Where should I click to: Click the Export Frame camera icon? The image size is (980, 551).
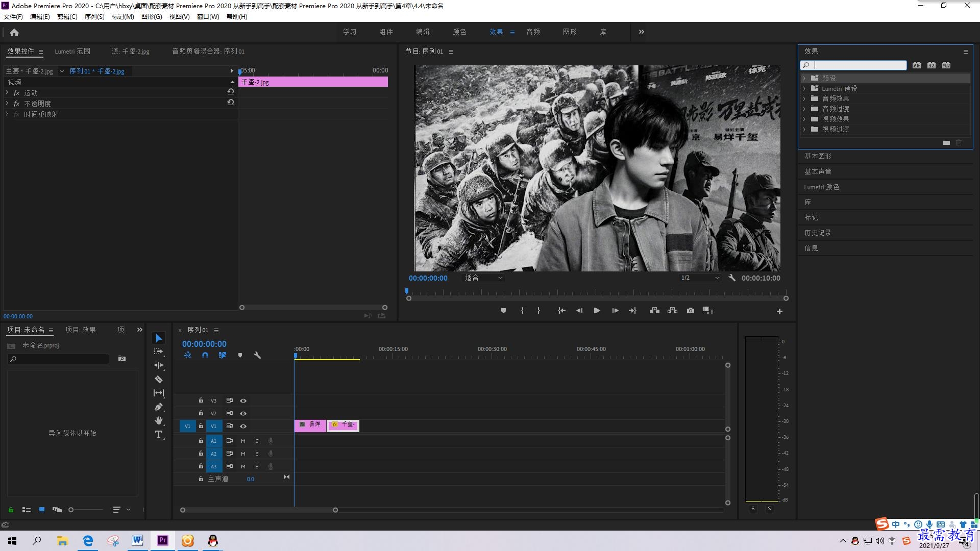pos(691,311)
